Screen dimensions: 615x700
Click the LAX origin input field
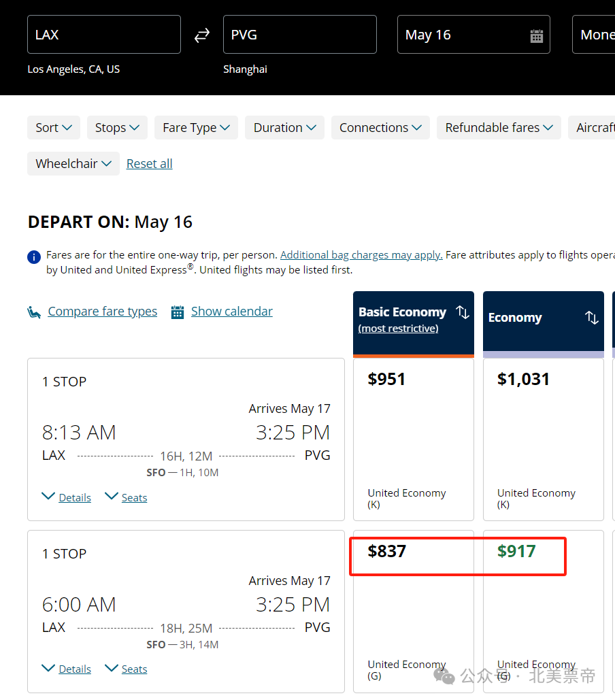(x=104, y=35)
